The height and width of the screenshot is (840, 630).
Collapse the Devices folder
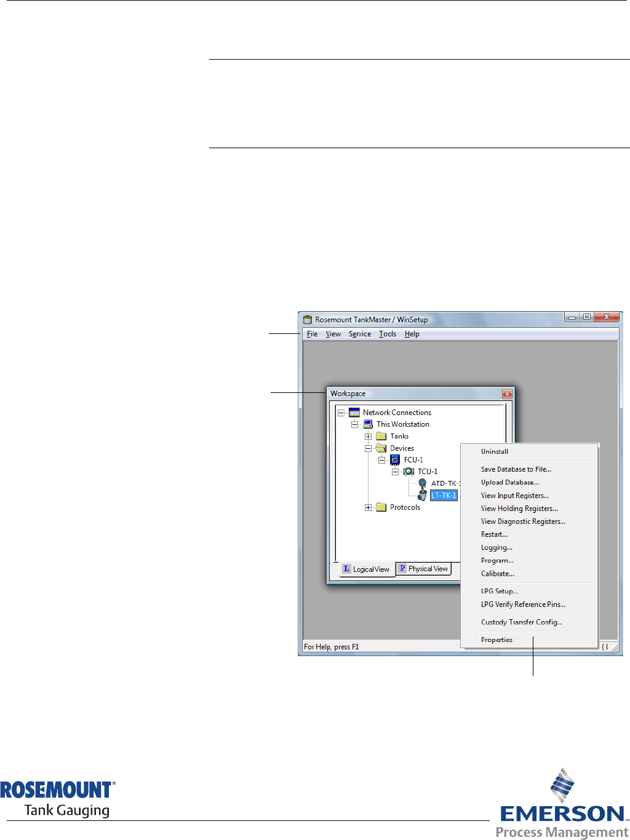368,448
